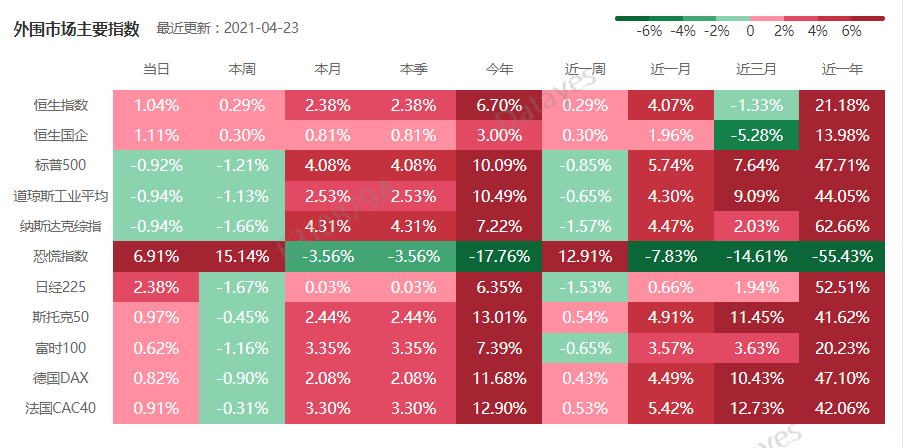Click the dark red 6% legend swatch
Screen dimensions: 904x448
point(868,17)
